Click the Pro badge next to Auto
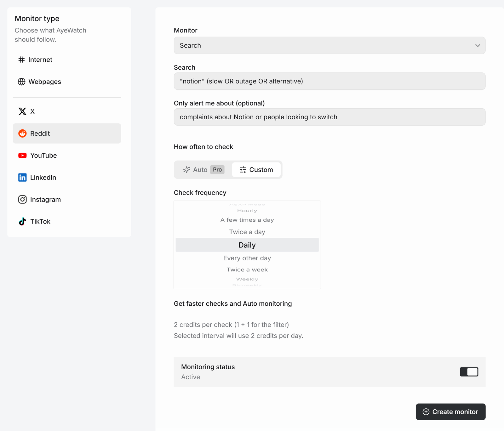 (x=217, y=170)
